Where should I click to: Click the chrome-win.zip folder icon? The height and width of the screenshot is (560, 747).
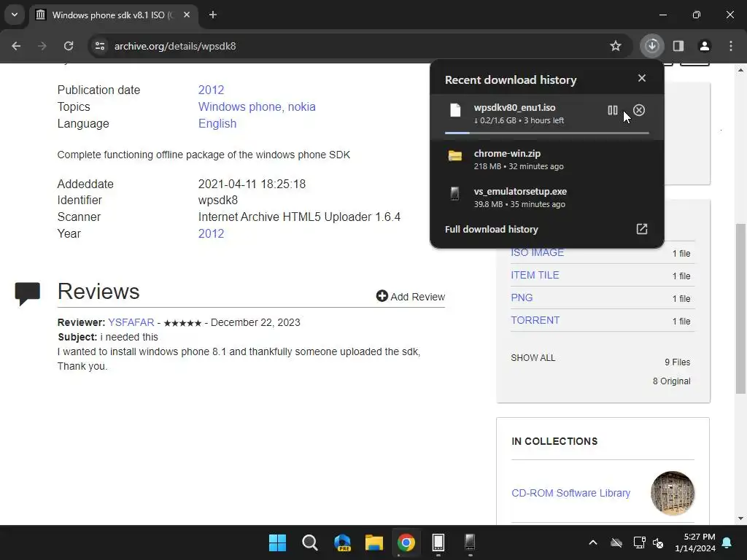tap(455, 156)
